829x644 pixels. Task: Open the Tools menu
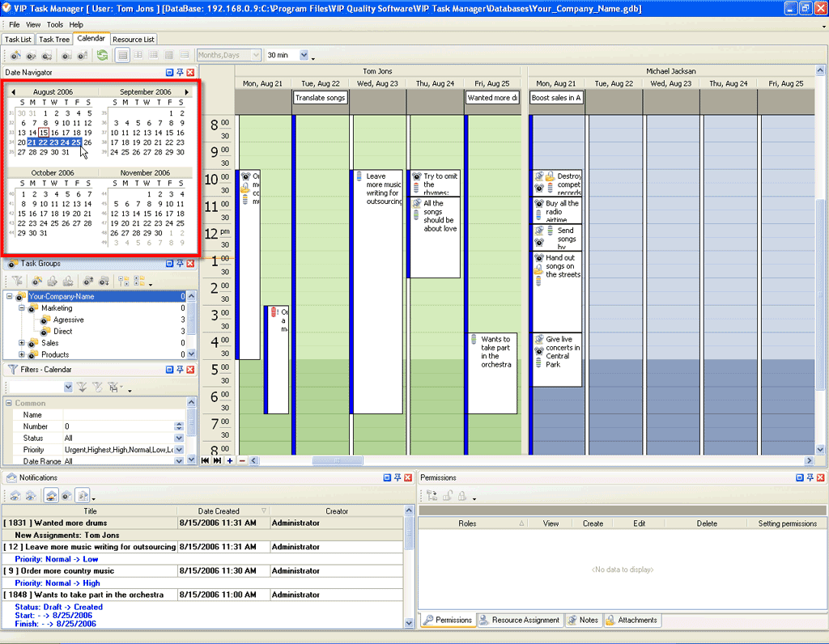55,24
